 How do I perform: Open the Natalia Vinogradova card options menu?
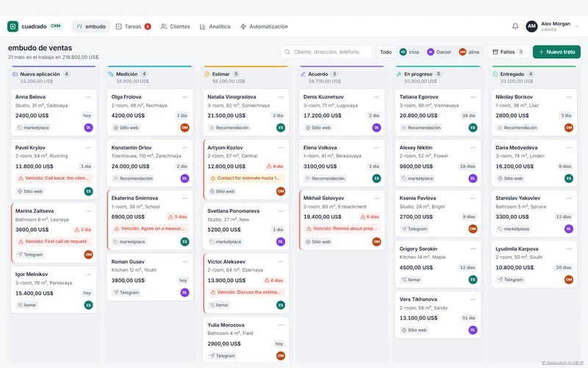point(281,97)
